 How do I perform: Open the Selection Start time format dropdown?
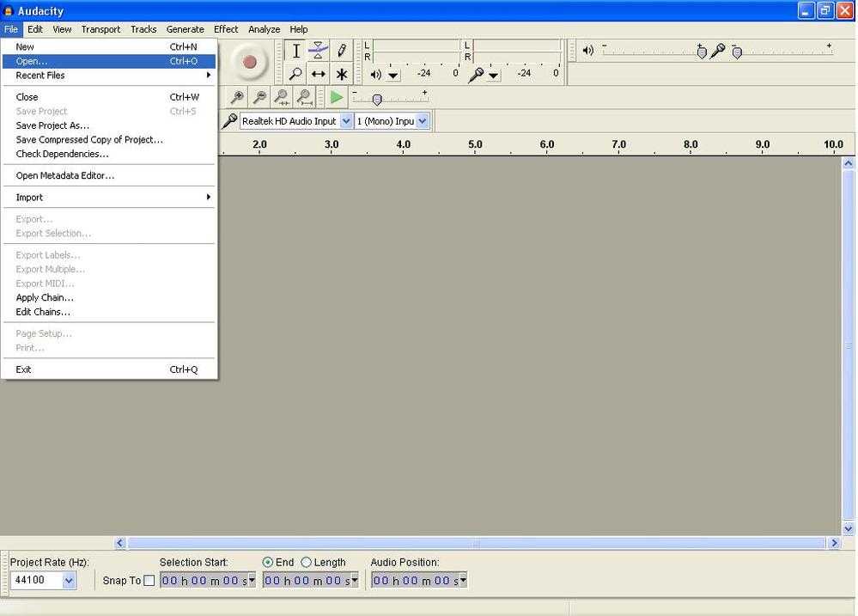coord(252,579)
